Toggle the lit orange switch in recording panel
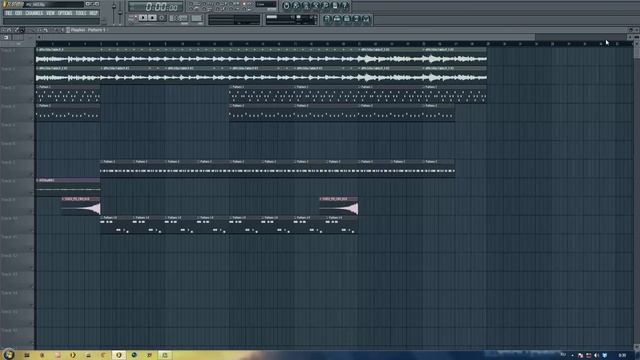Viewport: 640px width, 360px height. [244, 4]
